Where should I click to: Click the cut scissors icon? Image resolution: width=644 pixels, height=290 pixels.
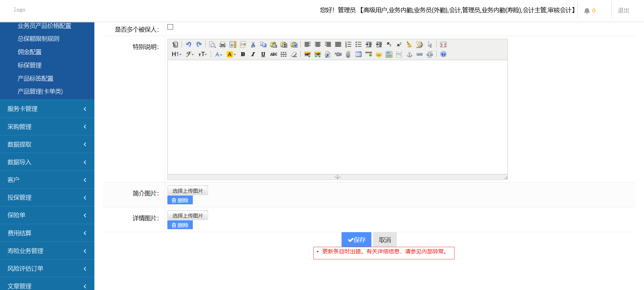(x=253, y=45)
